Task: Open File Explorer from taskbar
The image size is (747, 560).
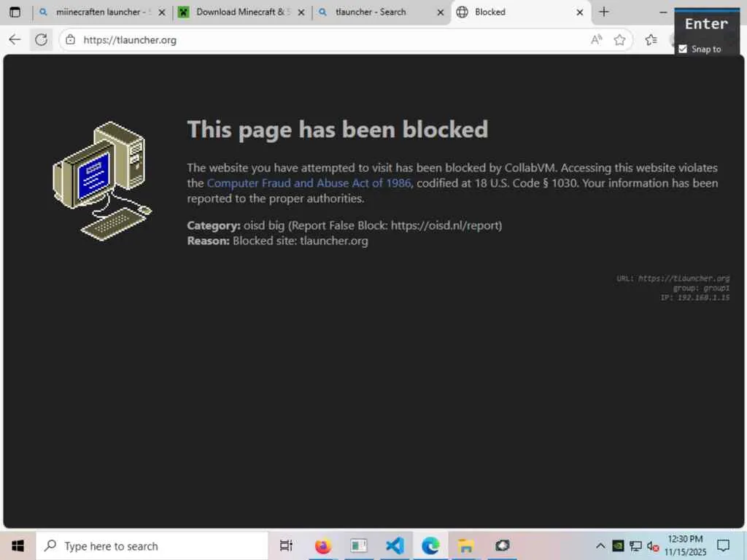Action: (x=465, y=545)
